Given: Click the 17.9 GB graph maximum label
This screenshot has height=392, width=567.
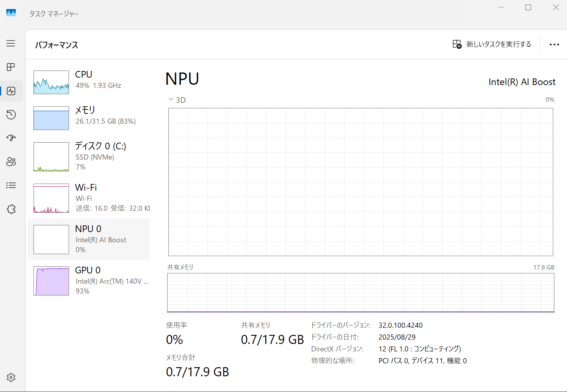Looking at the screenshot, I should coord(544,268).
